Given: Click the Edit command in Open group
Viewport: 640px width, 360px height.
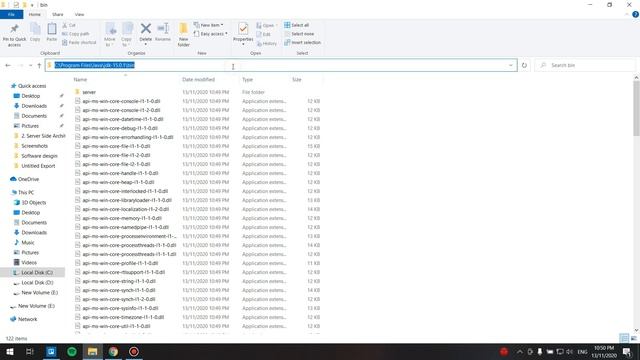Looking at the screenshot, I should click(x=264, y=34).
